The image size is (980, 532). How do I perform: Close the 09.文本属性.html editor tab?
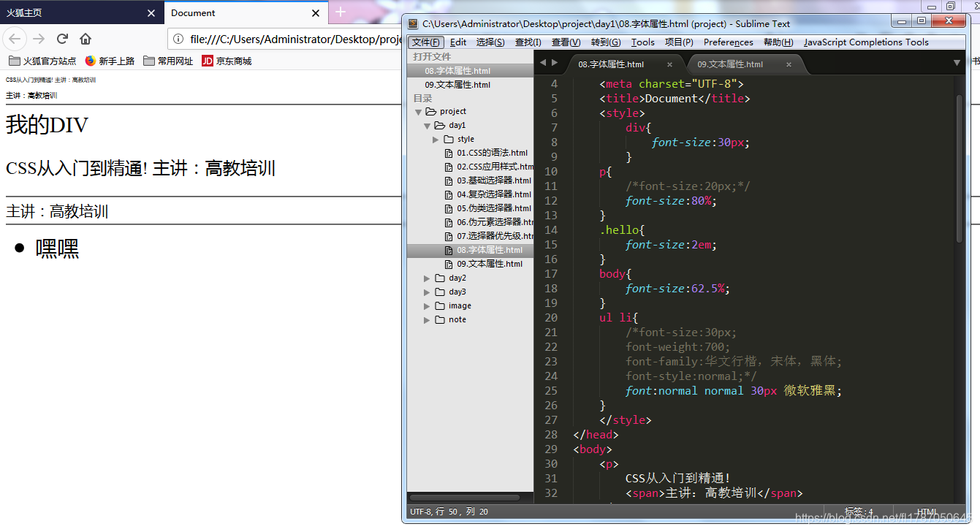pyautogui.click(x=789, y=64)
